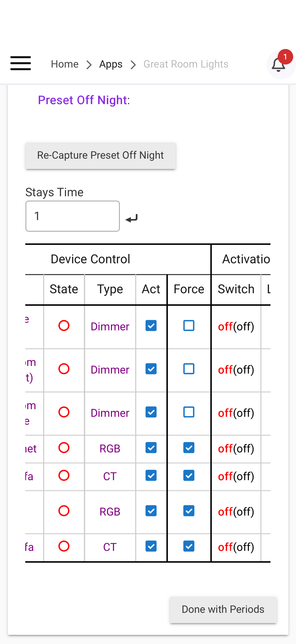Click the chevron arrow after Home breadcrumb
Image resolution: width=296 pixels, height=644 pixels.
tap(89, 65)
